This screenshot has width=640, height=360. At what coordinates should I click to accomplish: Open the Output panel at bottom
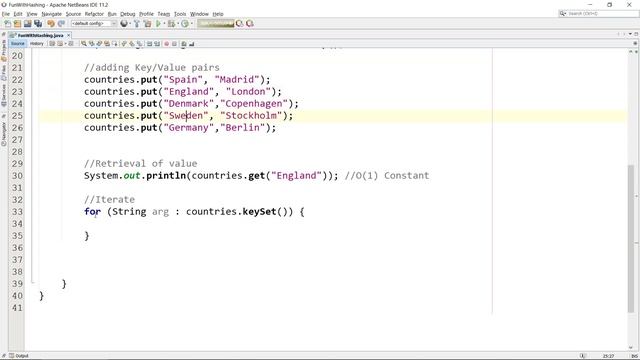19,356
